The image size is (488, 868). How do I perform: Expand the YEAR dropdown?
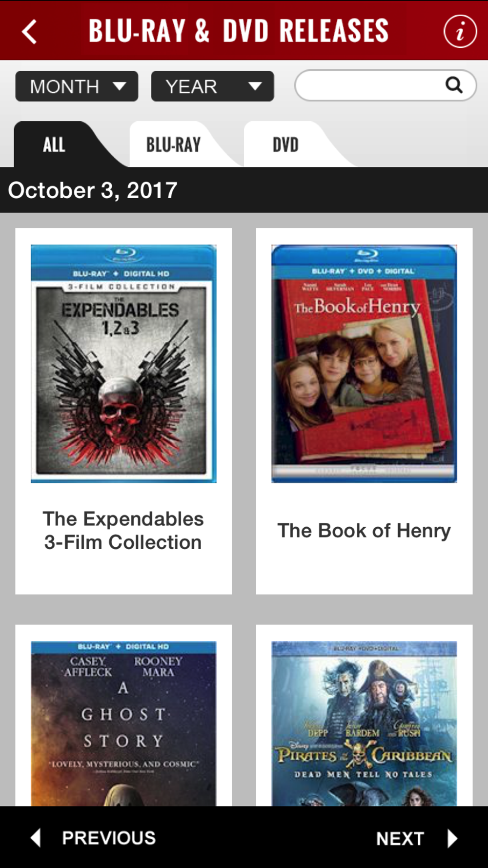pyautogui.click(x=212, y=86)
